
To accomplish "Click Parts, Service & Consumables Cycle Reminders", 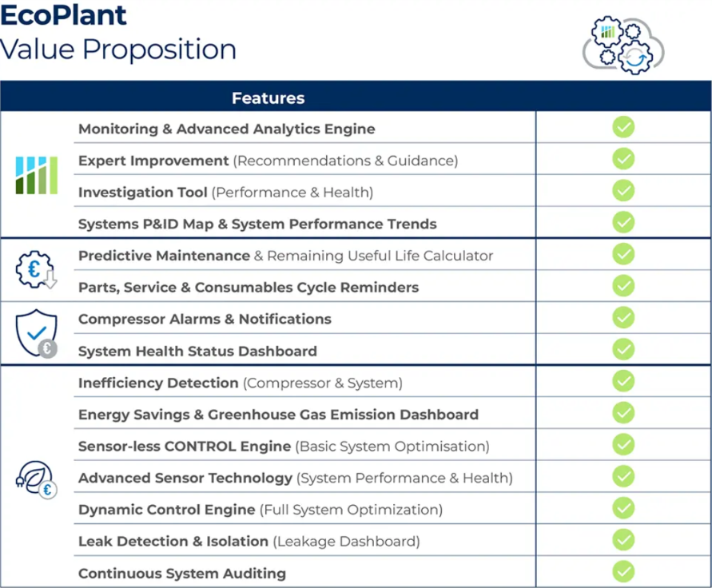I will point(249,287).
